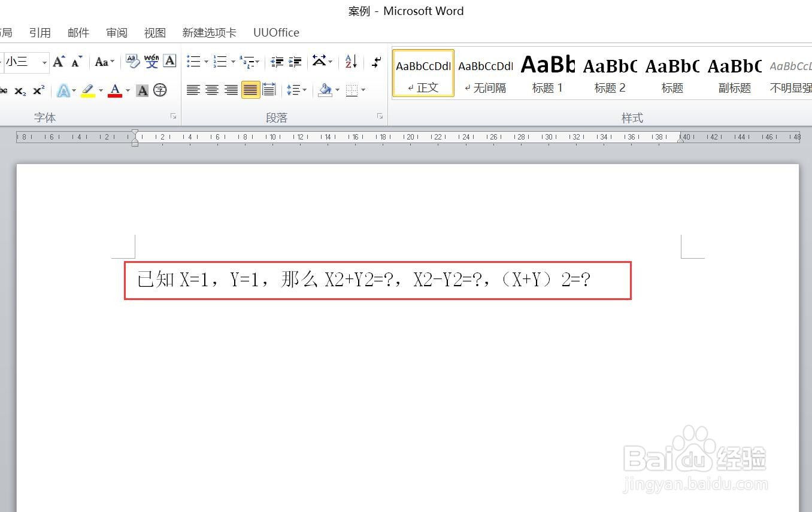Expand the highlight color dropdown arrow
Screen dimensions: 812x512
[101, 91]
